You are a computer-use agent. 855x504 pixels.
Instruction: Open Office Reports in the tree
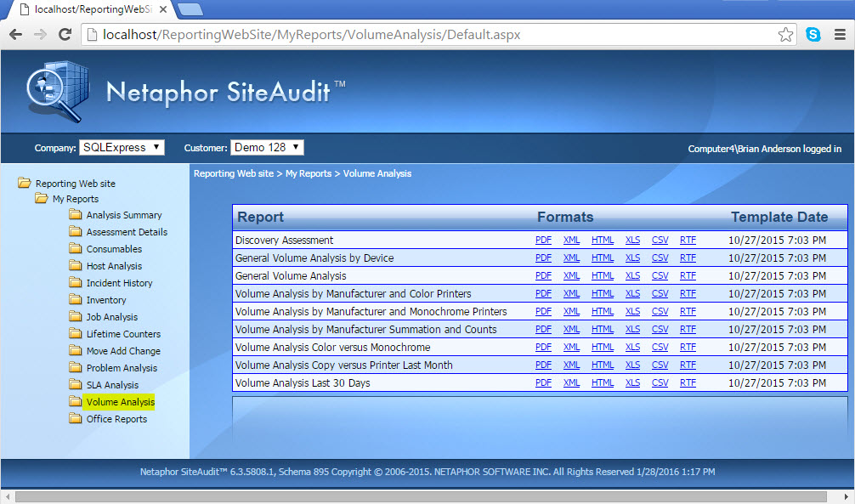pyautogui.click(x=116, y=419)
